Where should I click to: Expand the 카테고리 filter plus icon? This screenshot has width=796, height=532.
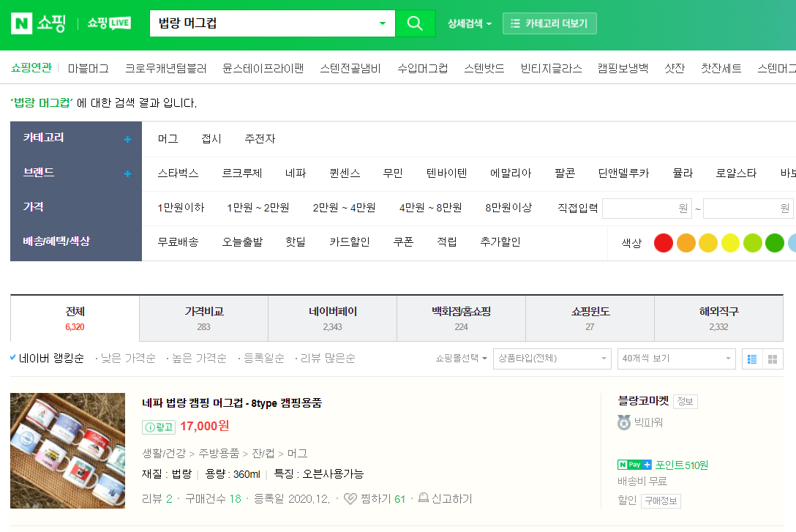coord(127,139)
